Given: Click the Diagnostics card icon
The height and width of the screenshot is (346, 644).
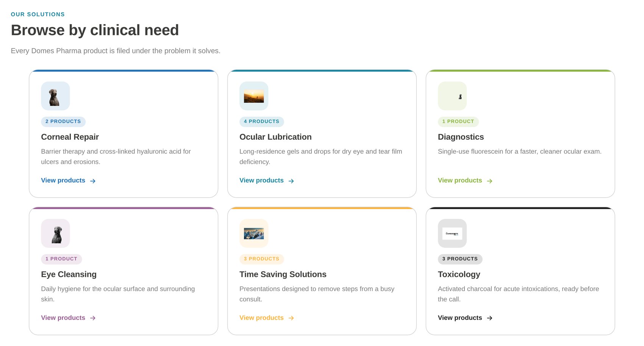Looking at the screenshot, I should click(452, 96).
